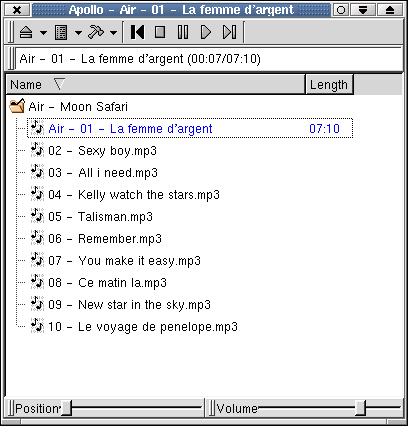Open dropdown arrow beside the hammer icon

[113, 33]
